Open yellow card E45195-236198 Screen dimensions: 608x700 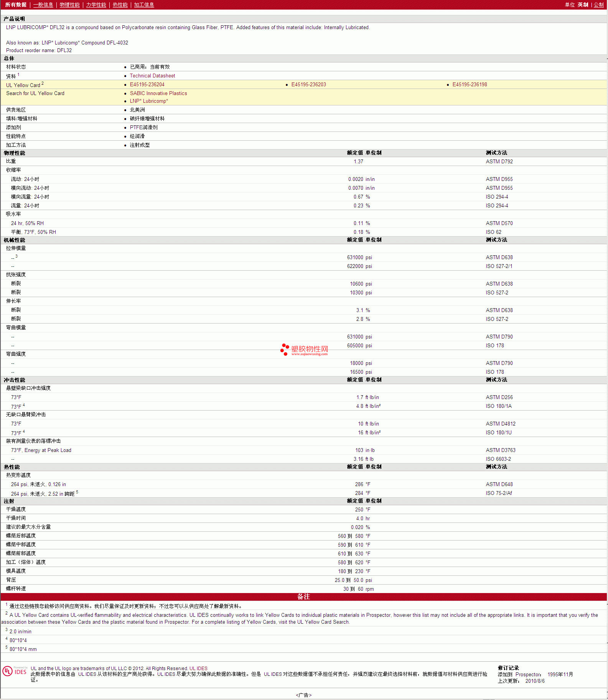coord(470,85)
